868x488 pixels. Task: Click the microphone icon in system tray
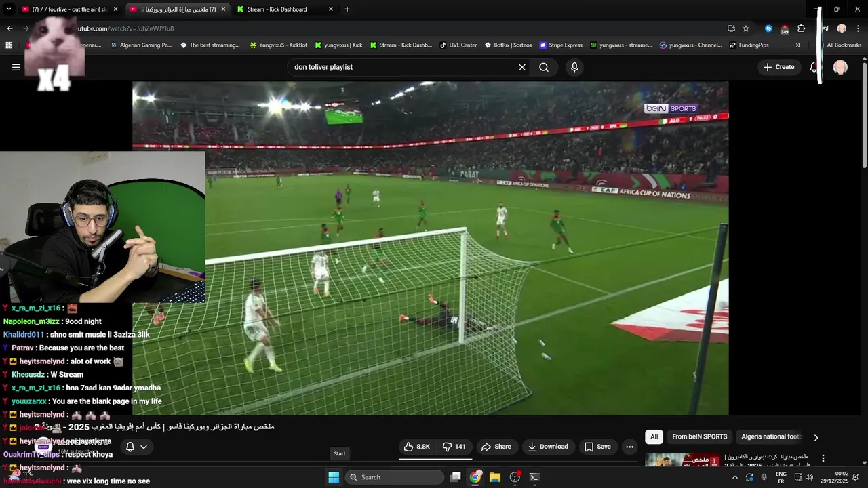(764, 477)
